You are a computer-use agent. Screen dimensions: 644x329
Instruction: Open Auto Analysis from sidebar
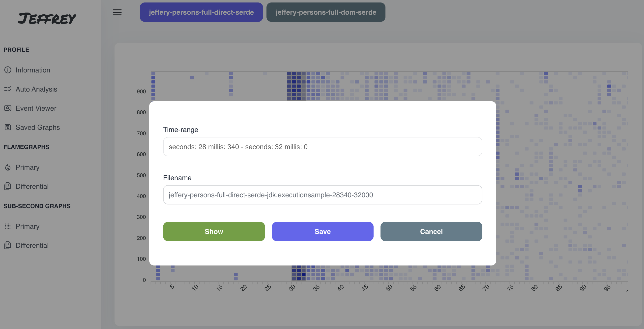(x=36, y=89)
